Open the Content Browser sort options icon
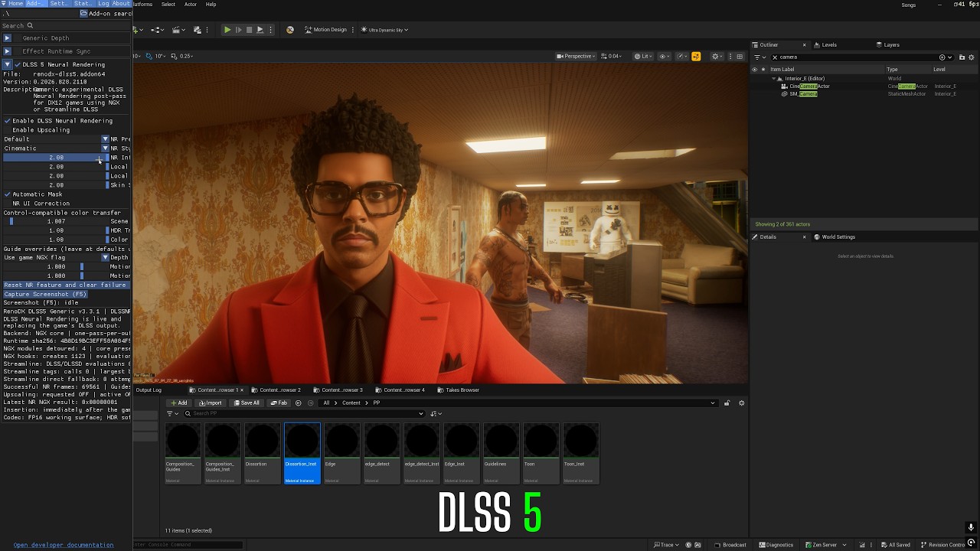The width and height of the screenshot is (980, 551). tap(436, 414)
